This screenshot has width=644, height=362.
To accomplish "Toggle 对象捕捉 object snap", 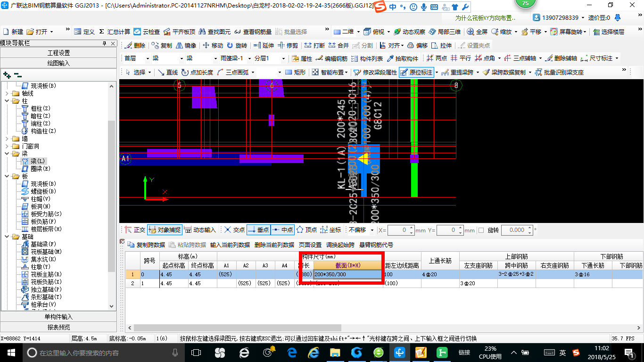I will pos(165,230).
